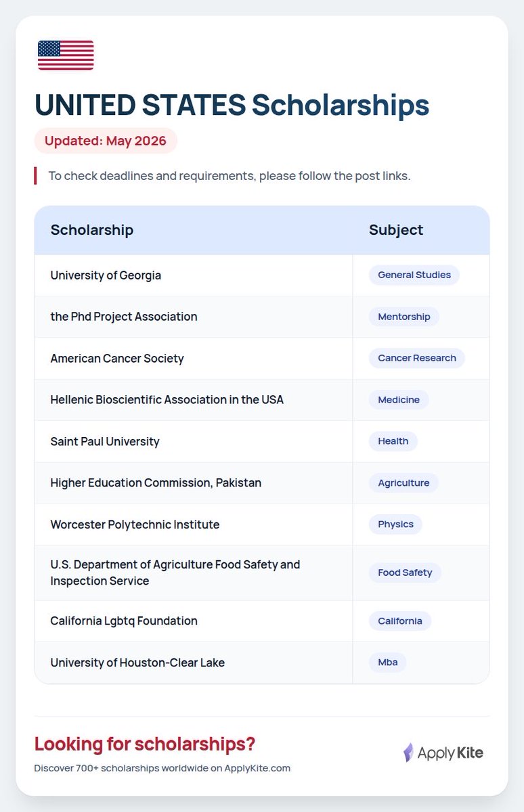
Task: Select the Mentorship subject tag
Action: point(404,317)
